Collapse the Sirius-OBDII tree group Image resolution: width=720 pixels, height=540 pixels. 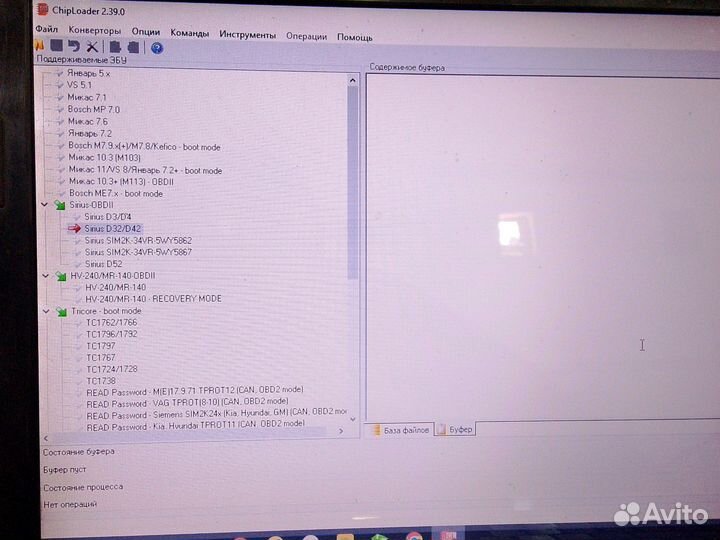pos(44,205)
